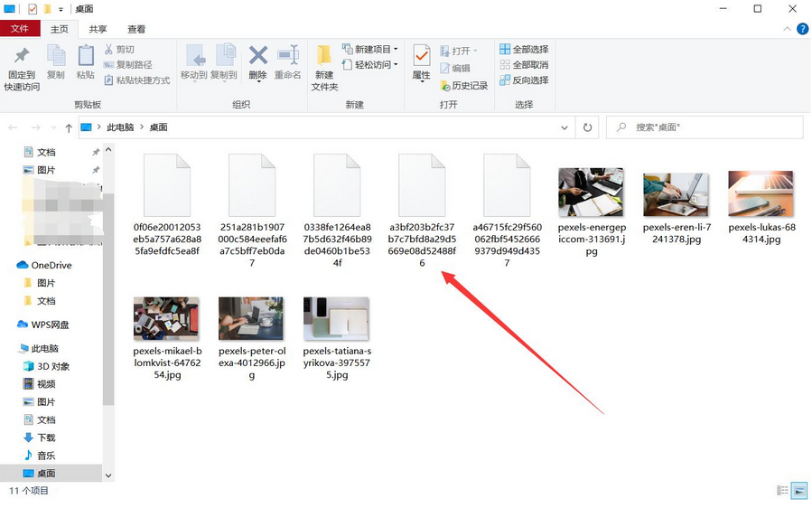Open the File (文件) menu
Image resolution: width=812 pixels, height=527 pixels.
coord(20,29)
